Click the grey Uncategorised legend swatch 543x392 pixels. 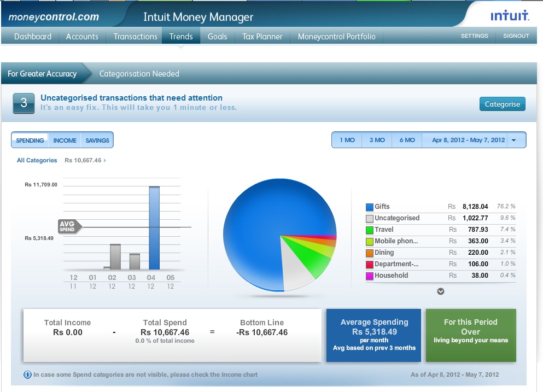click(370, 219)
